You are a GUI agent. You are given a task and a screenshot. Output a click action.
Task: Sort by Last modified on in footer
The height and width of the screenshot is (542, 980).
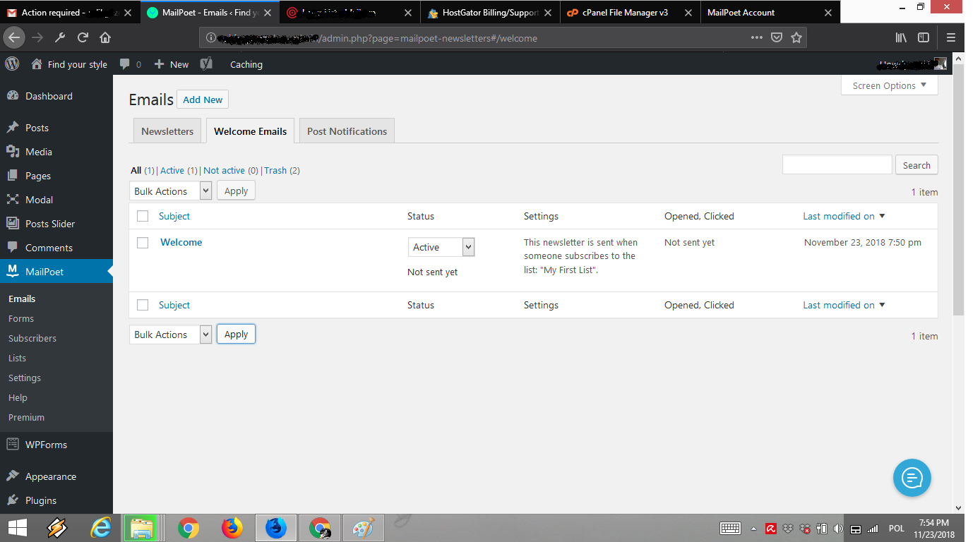click(844, 305)
